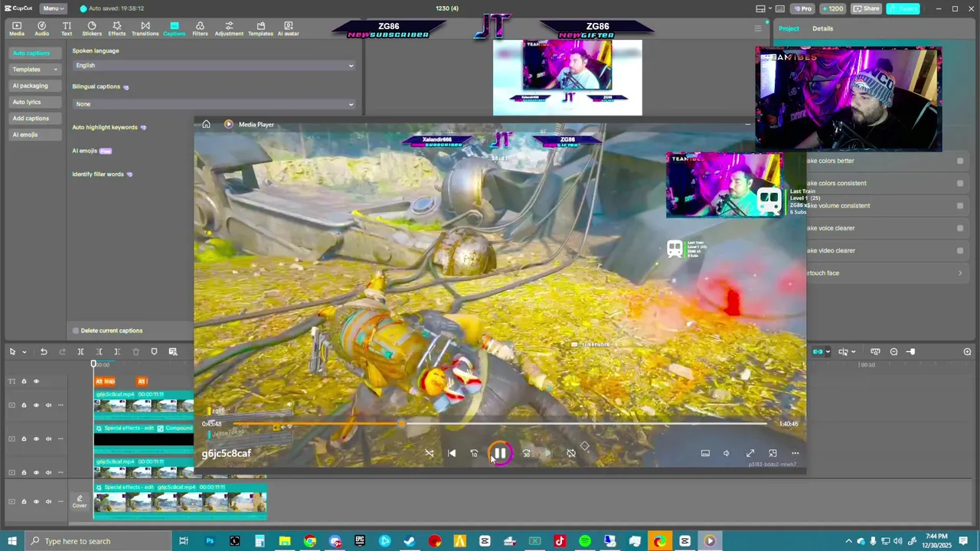Mute the track containing the Cover button
The height and width of the screenshot is (551, 980).
(x=48, y=501)
